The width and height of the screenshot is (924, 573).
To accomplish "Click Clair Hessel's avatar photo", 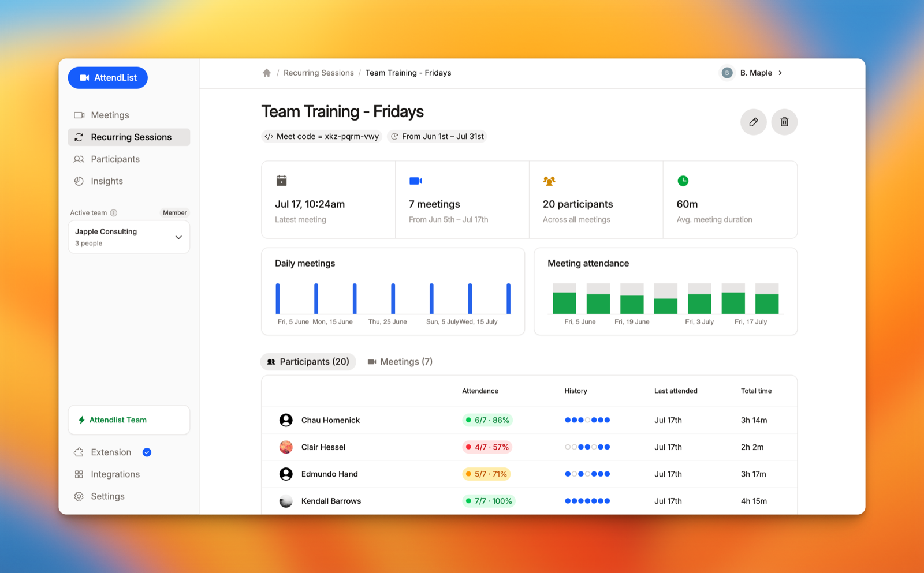I will tap(286, 447).
